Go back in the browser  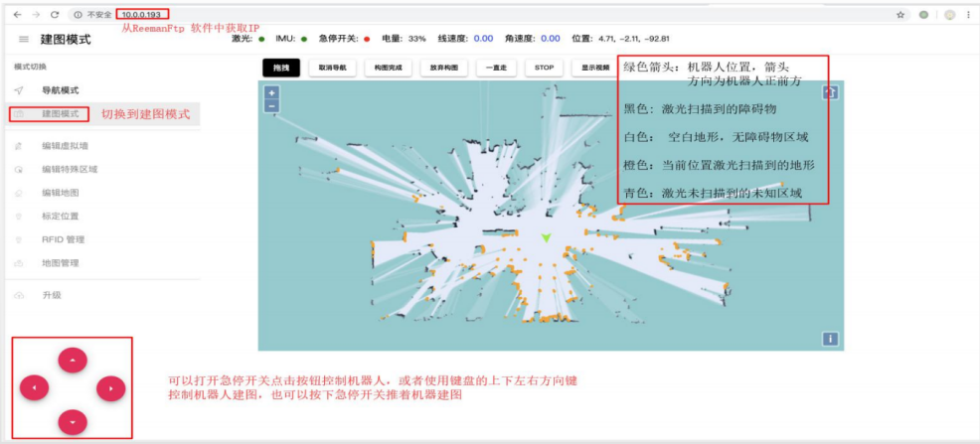pos(18,14)
